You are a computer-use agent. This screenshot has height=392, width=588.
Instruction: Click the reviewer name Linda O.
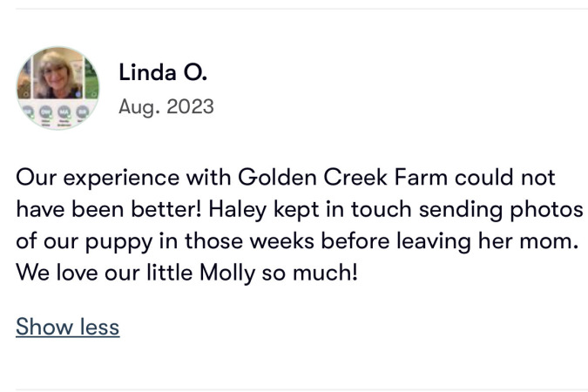click(163, 72)
